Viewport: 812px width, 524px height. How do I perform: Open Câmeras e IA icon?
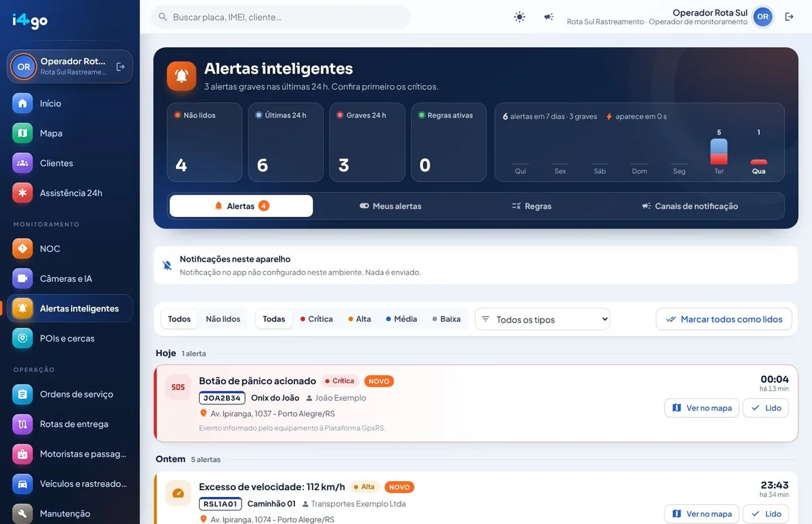pyautogui.click(x=22, y=279)
